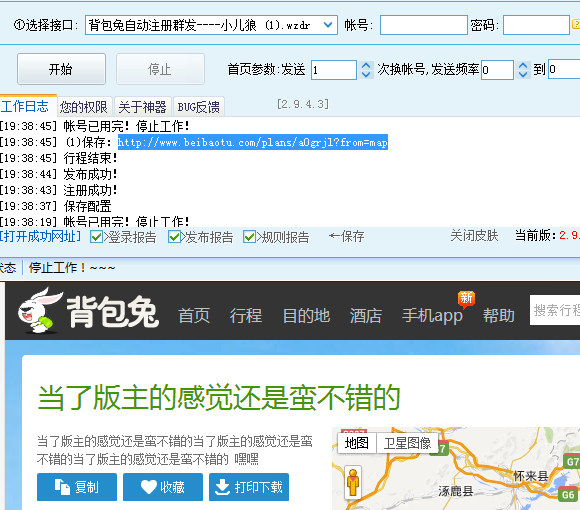
Task: Decrease the 发送频率 frequency stepper
Action: [523, 74]
